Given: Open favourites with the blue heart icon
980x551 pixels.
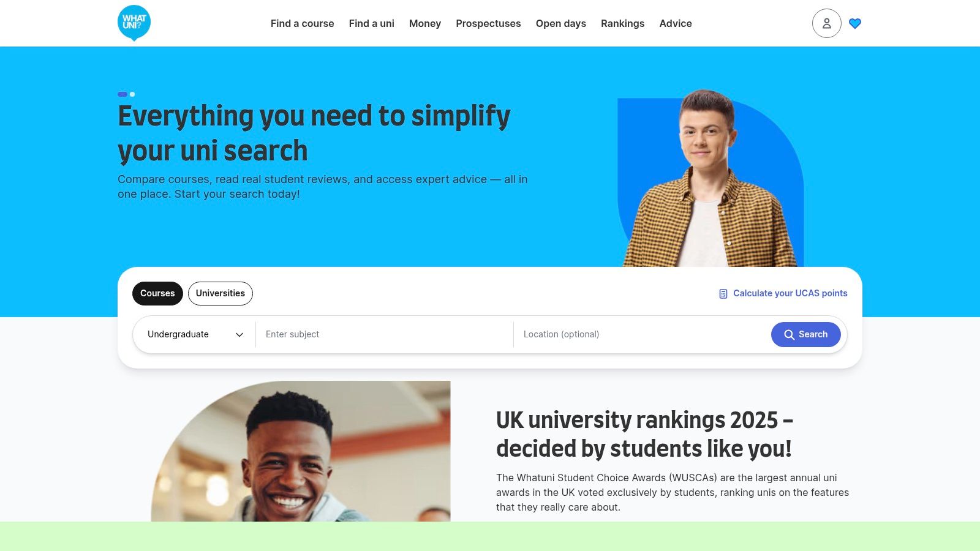Looking at the screenshot, I should click(x=855, y=23).
